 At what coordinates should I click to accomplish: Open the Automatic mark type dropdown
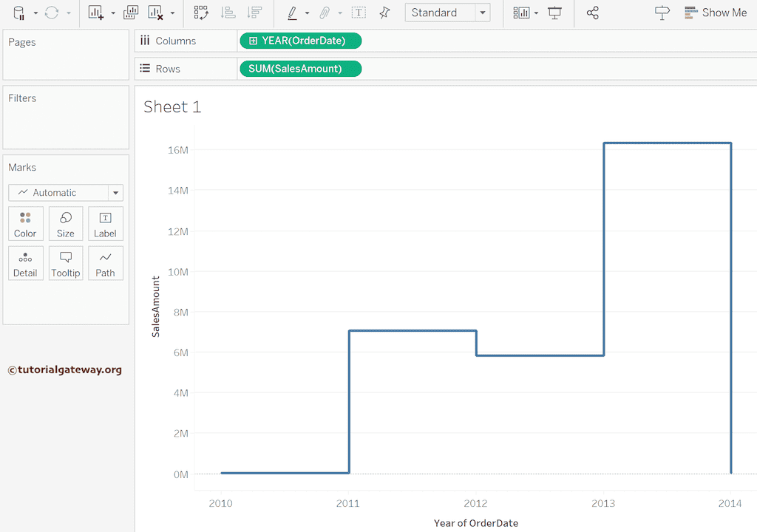click(66, 193)
